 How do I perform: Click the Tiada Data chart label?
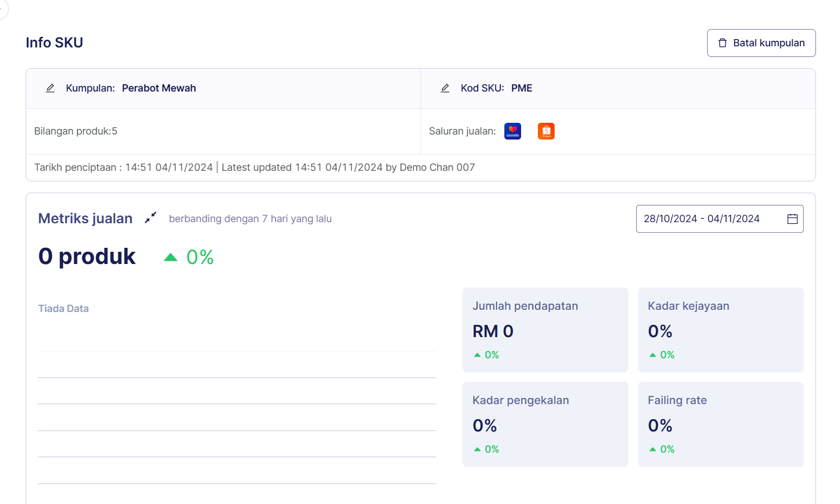click(x=63, y=309)
